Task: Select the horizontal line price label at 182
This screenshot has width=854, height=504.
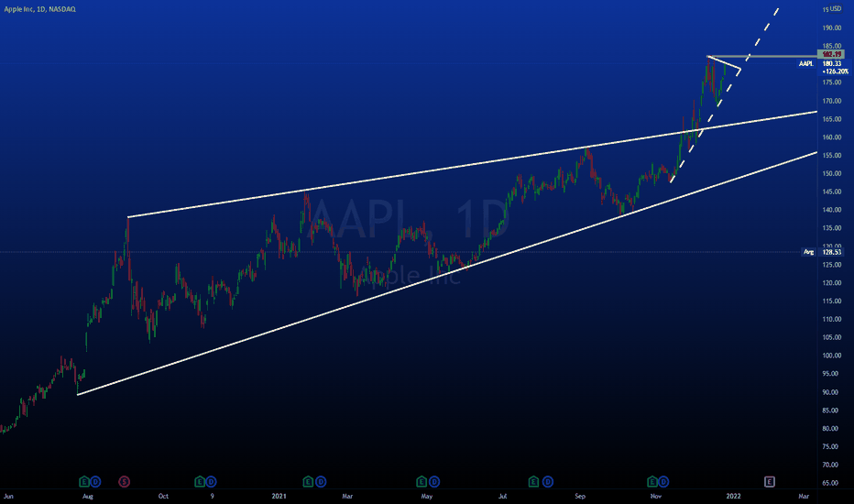Action: click(x=831, y=54)
